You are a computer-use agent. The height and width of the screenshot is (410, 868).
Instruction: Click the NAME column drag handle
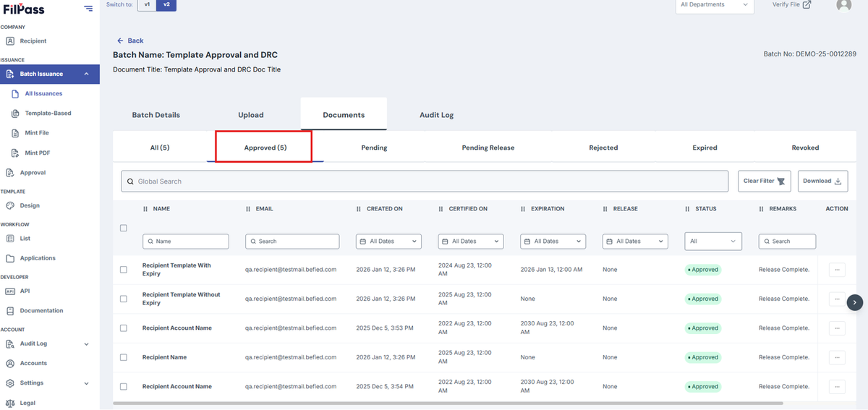pyautogui.click(x=145, y=209)
